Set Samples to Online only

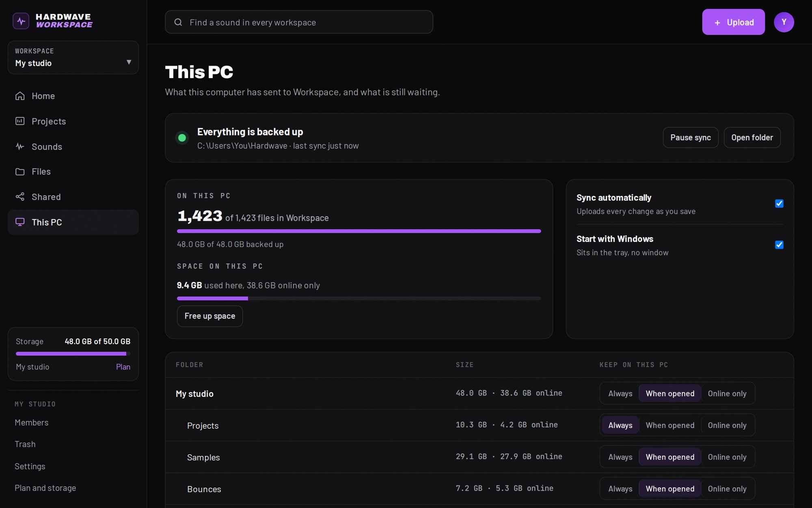tap(727, 457)
